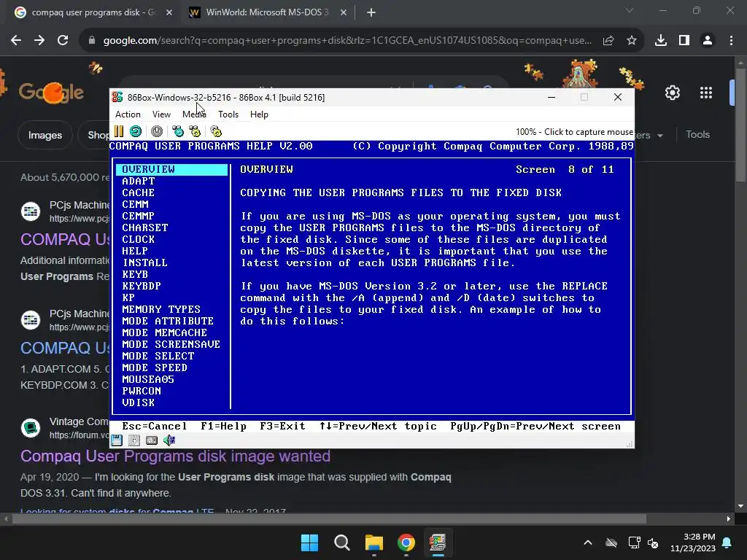Select the MODE SCREENSAVE topic in the help list
Image resolution: width=747 pixels, height=560 pixels.
[x=171, y=344]
